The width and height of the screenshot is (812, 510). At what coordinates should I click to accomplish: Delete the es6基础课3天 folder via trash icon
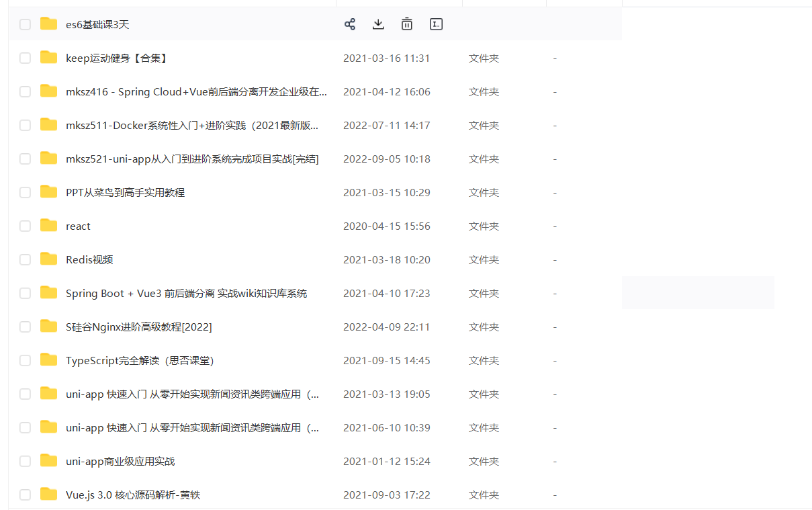[407, 24]
